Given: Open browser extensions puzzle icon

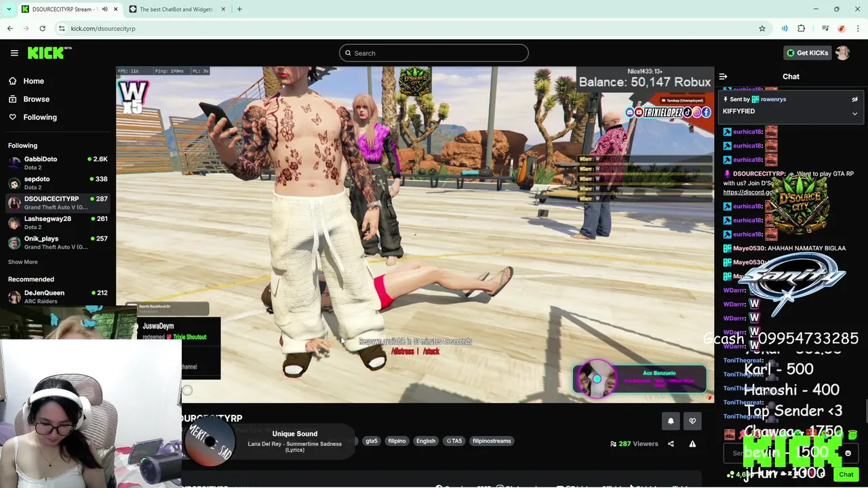Looking at the screenshot, I should point(802,28).
